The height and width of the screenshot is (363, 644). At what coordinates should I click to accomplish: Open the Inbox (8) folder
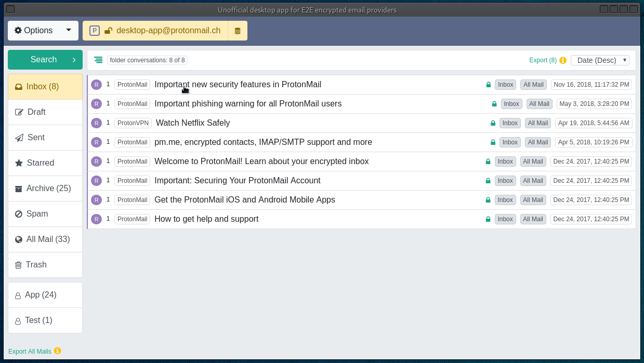(x=45, y=87)
